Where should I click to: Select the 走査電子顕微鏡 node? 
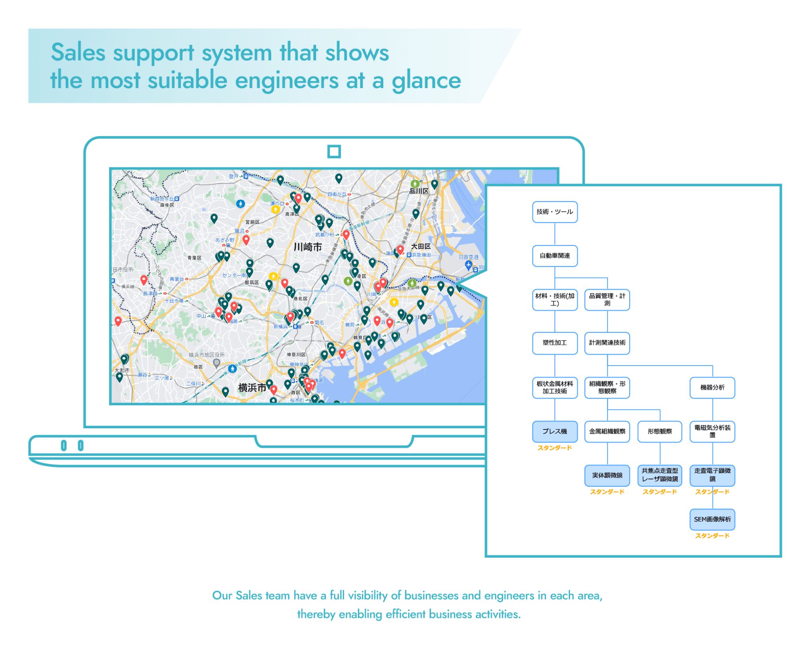[x=712, y=475]
